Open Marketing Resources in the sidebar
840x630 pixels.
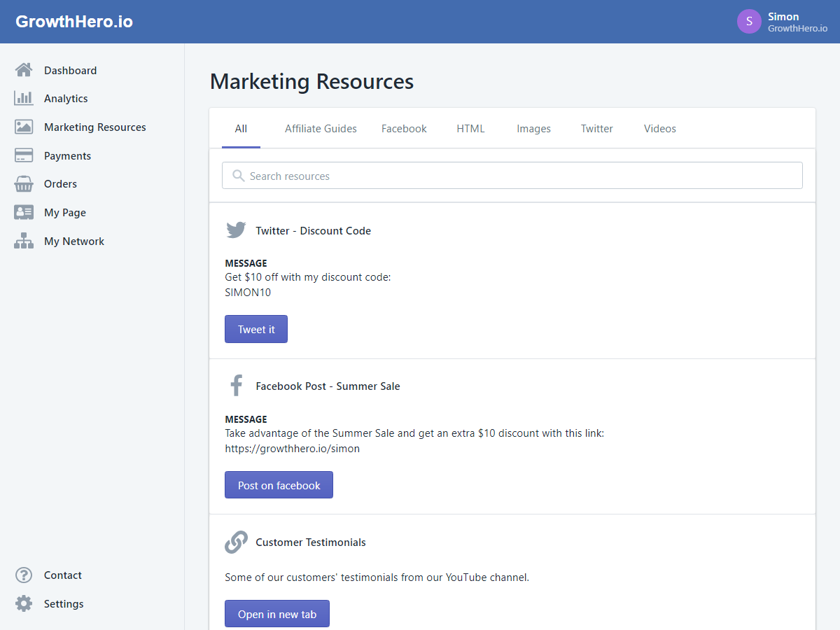coord(95,127)
